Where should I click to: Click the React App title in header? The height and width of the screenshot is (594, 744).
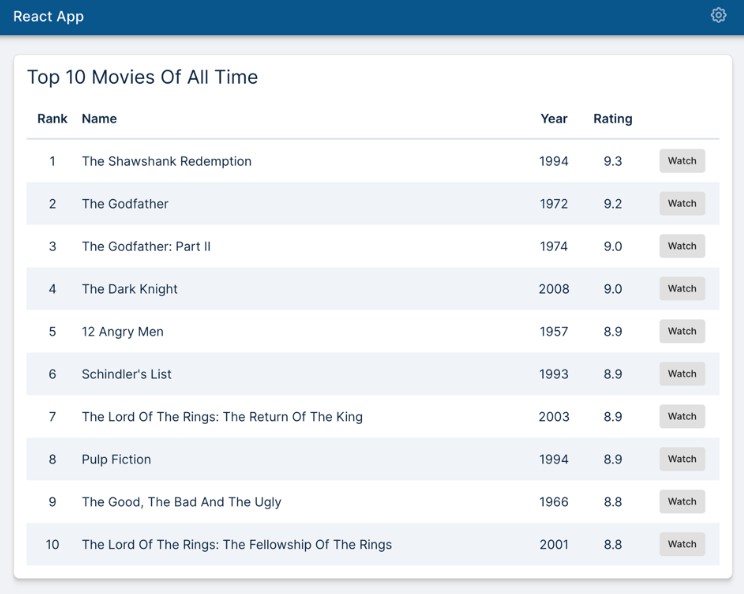point(48,17)
